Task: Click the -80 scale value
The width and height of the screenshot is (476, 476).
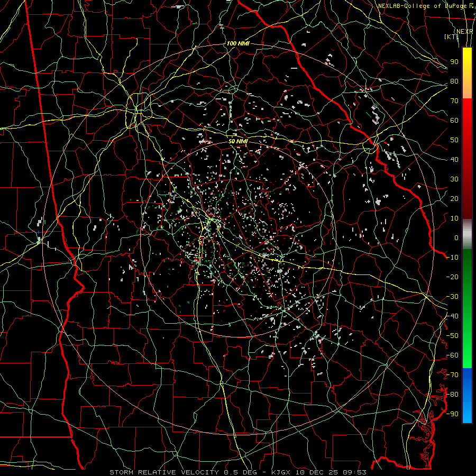Action: click(x=452, y=395)
